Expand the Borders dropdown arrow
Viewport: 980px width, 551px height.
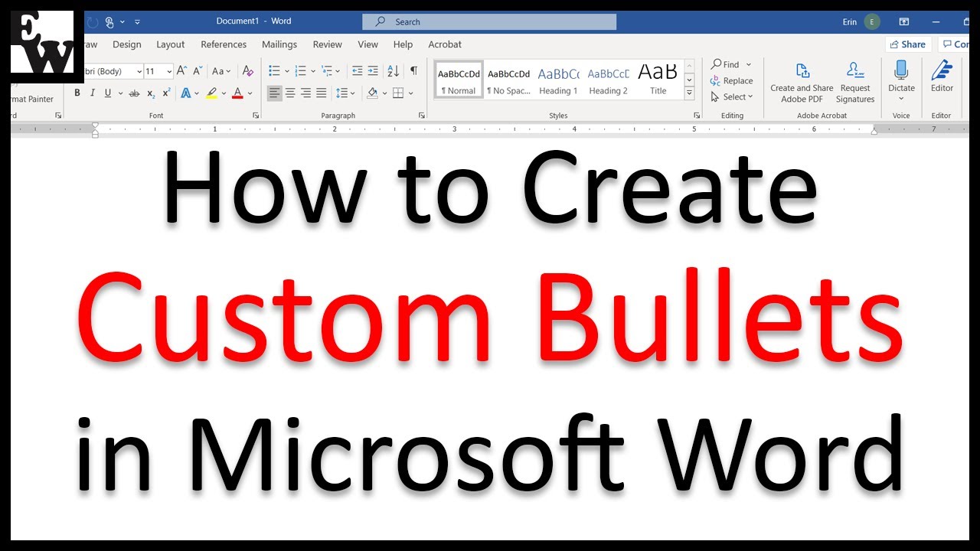(x=410, y=93)
